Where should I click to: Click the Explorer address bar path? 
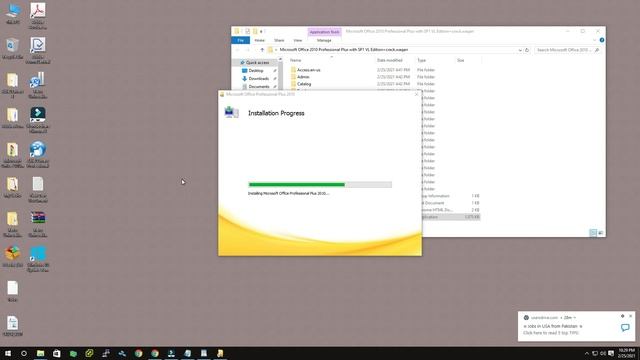344,50
